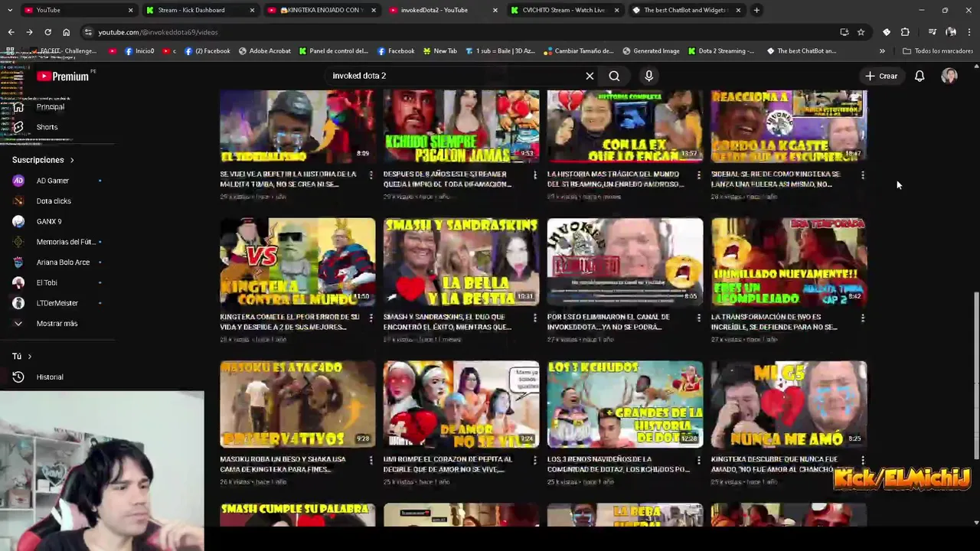Click the address bar URL

[158, 32]
